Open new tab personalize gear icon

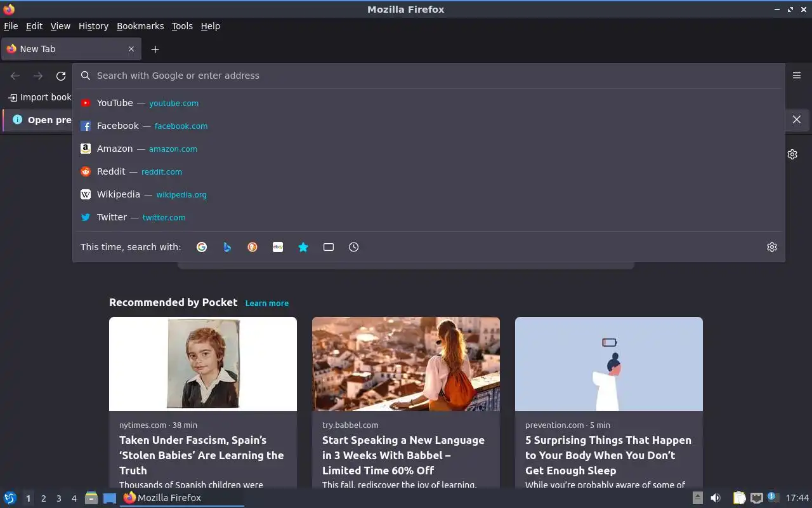(x=792, y=154)
